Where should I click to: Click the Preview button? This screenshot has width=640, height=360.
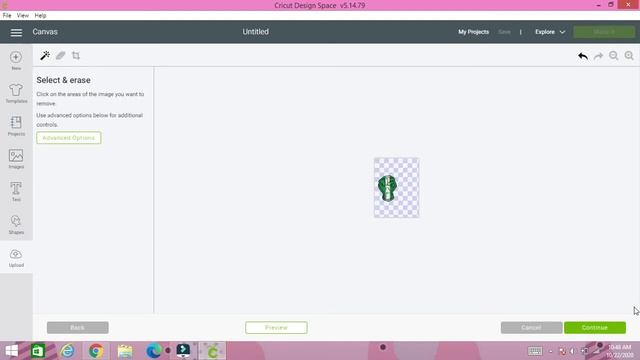[x=276, y=327]
